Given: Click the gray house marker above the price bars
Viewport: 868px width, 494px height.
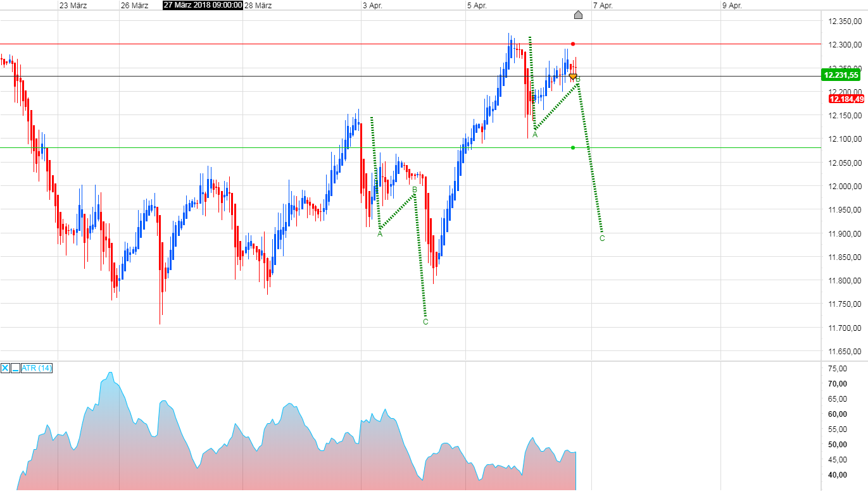Looking at the screenshot, I should pos(578,15).
